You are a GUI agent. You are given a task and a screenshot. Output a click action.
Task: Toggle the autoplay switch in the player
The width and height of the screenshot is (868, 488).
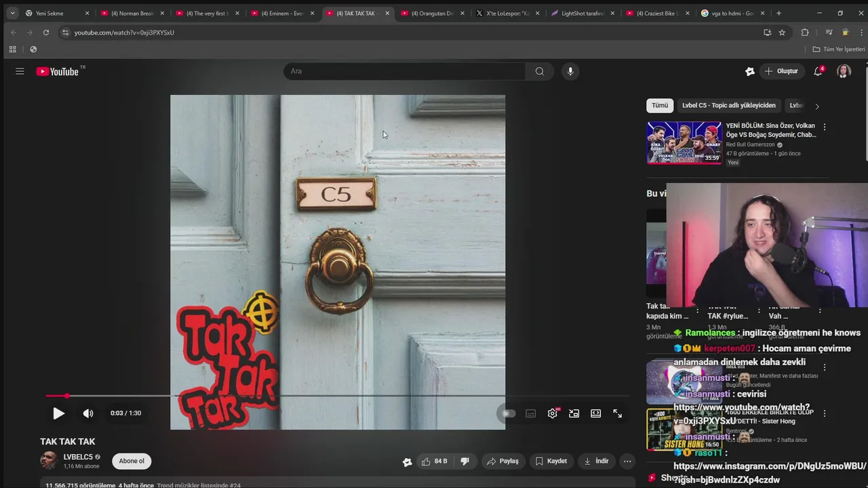(x=509, y=413)
